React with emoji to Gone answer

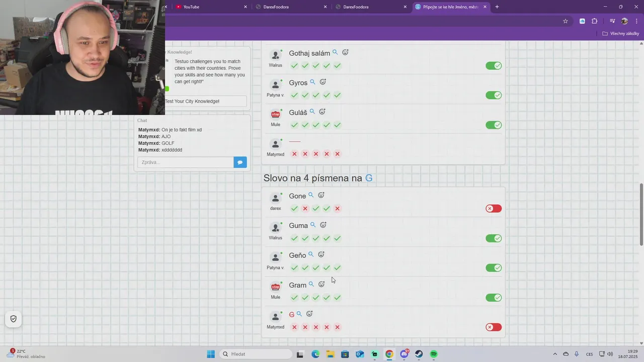[x=321, y=195]
